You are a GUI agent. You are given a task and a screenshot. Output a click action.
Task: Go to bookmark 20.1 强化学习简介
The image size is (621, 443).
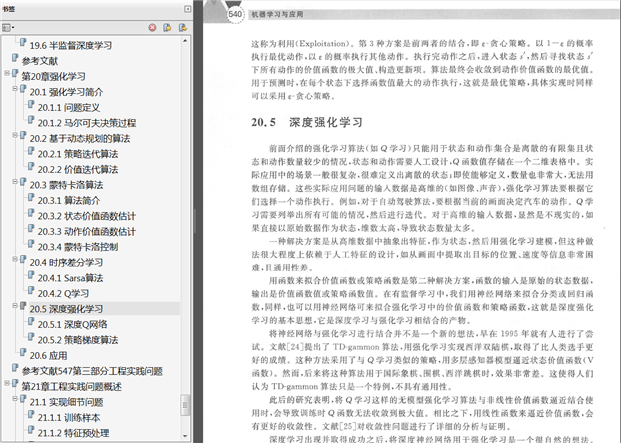66,92
